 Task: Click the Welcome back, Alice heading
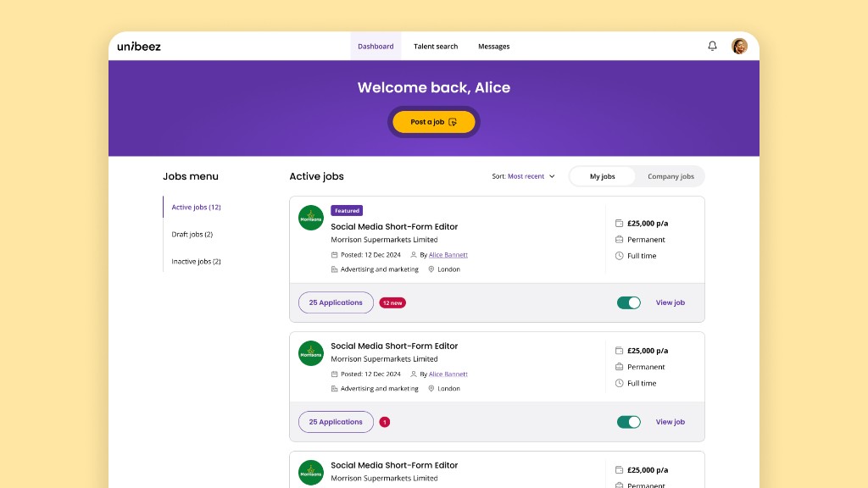[433, 87]
